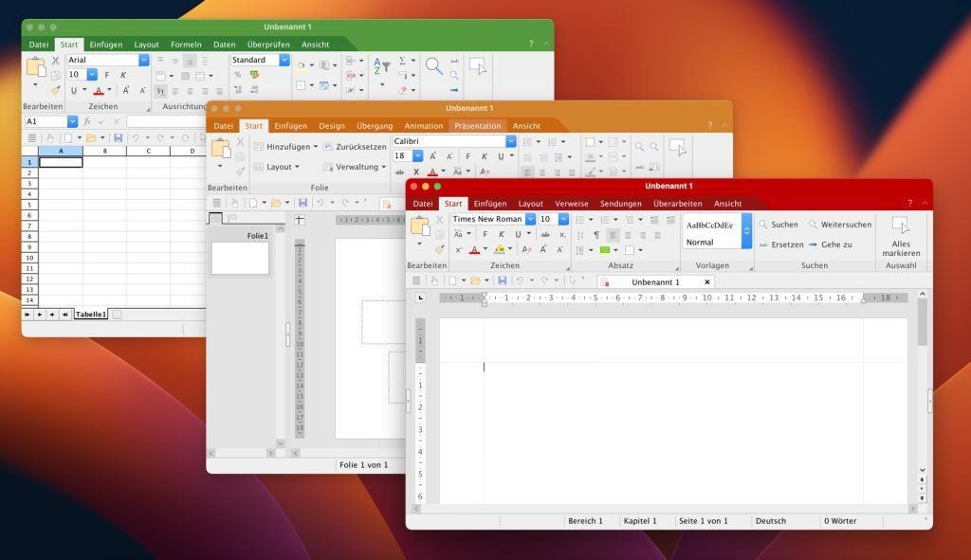Open the Calibri font dropdown in Presentations

pyautogui.click(x=509, y=140)
